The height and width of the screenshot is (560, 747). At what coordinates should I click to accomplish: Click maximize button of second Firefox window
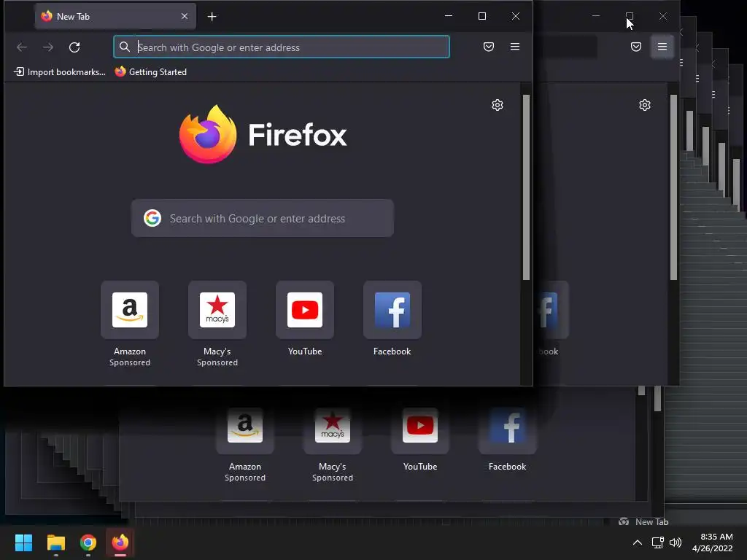(630, 16)
